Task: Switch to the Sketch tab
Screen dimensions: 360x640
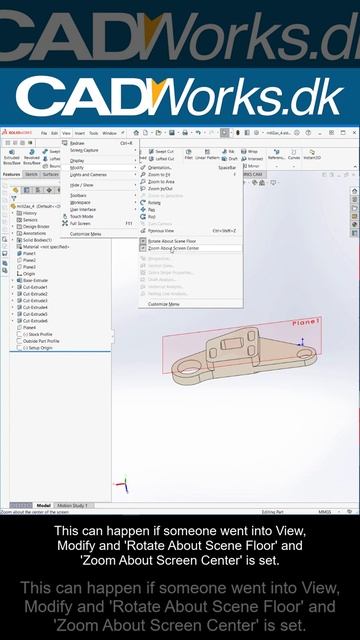Action: click(31, 174)
